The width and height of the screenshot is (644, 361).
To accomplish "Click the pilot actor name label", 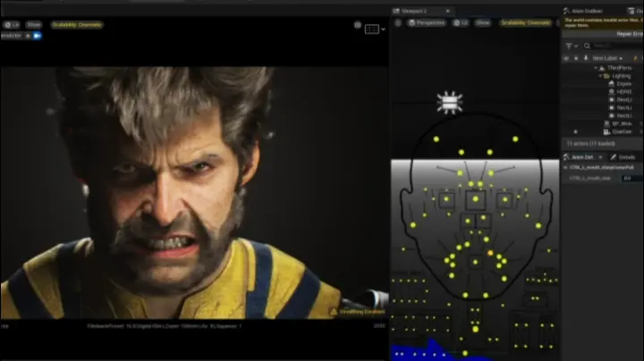I will click(x=11, y=36).
